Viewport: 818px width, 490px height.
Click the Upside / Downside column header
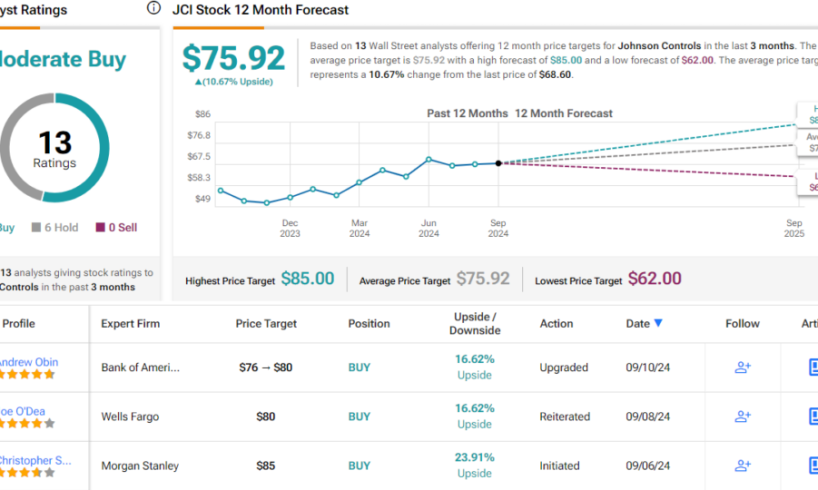pos(475,323)
